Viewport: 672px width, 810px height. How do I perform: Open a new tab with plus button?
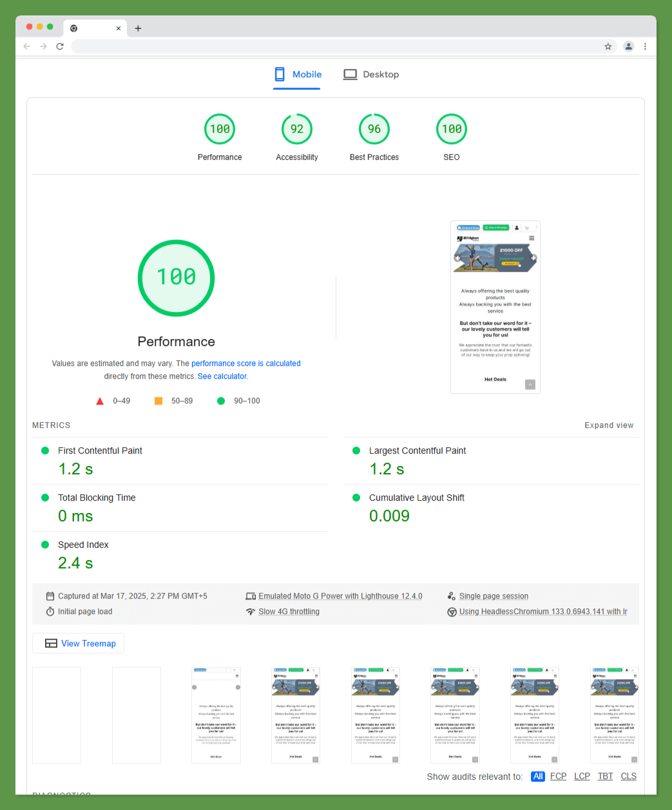point(138,28)
